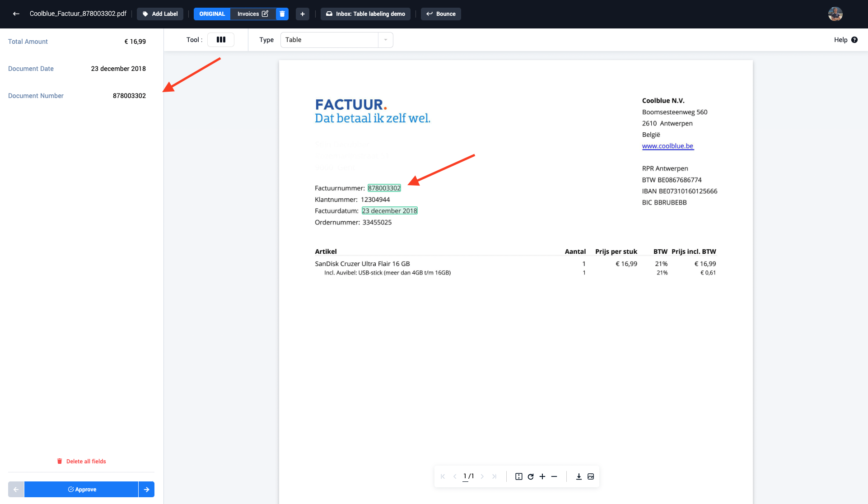Click the zoom in button on document viewer
Image resolution: width=868 pixels, height=504 pixels.
(543, 476)
